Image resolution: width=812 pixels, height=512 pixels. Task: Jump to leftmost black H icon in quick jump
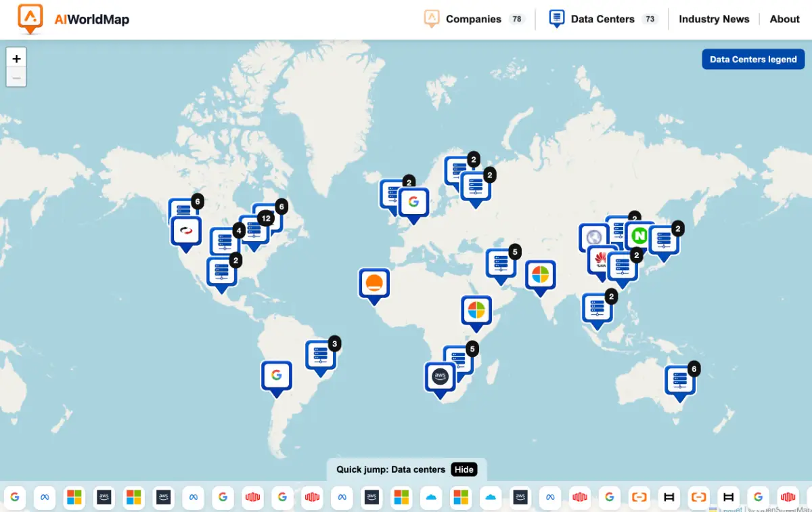(x=669, y=497)
